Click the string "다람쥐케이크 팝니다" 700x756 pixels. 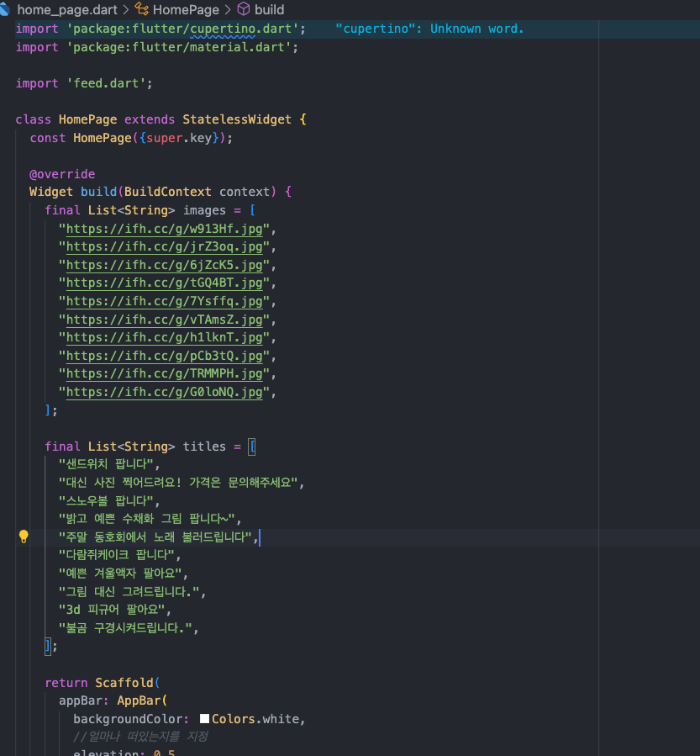coord(117,555)
